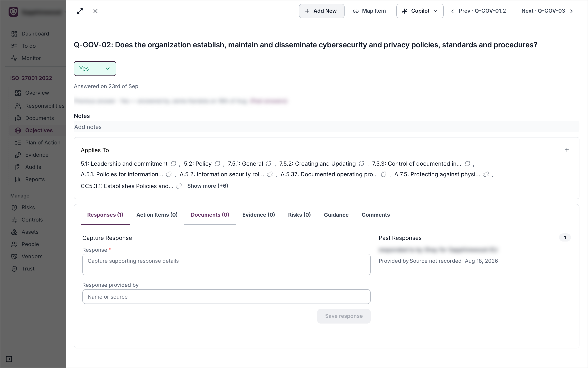Collapse sidebar using bottom-left panel icon
Screen dimensions: 588x368
coord(9,359)
